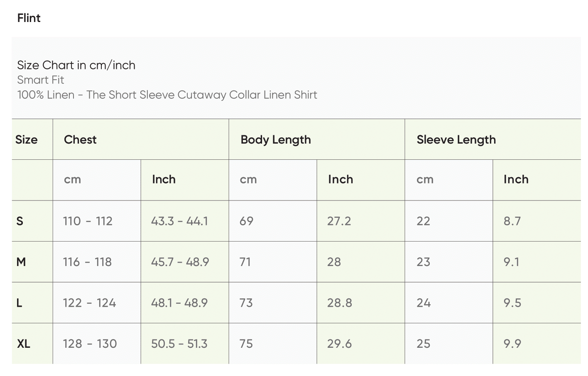Select the "Chest" column header
Image resolution: width=588 pixels, height=376 pixels.
80,139
